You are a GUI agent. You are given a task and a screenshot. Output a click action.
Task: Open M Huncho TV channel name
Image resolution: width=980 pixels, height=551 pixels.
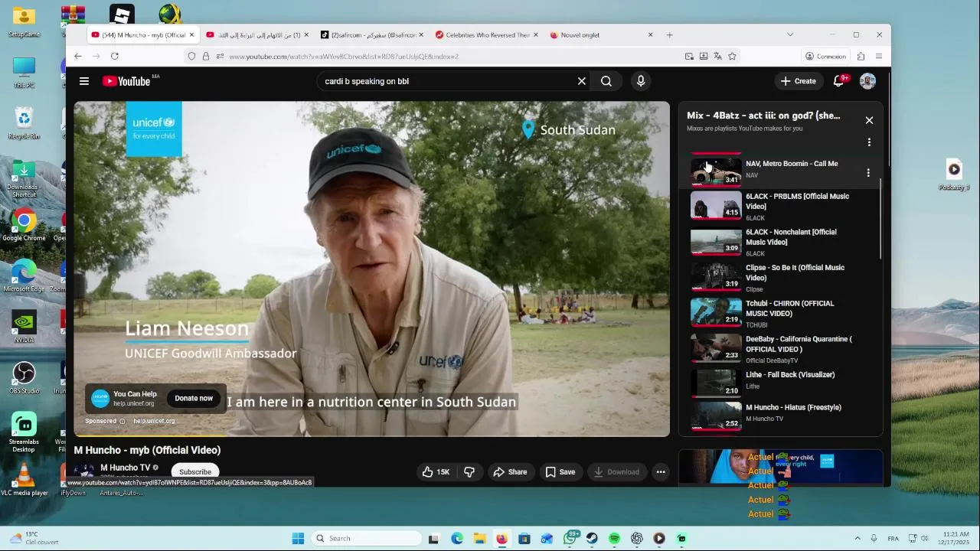coord(126,468)
